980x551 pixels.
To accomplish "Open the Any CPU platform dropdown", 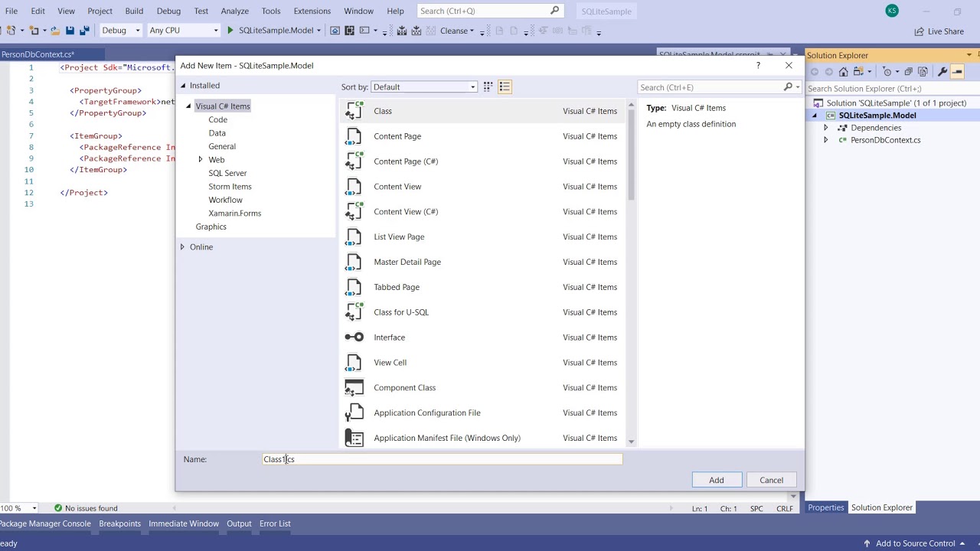I will click(x=184, y=31).
